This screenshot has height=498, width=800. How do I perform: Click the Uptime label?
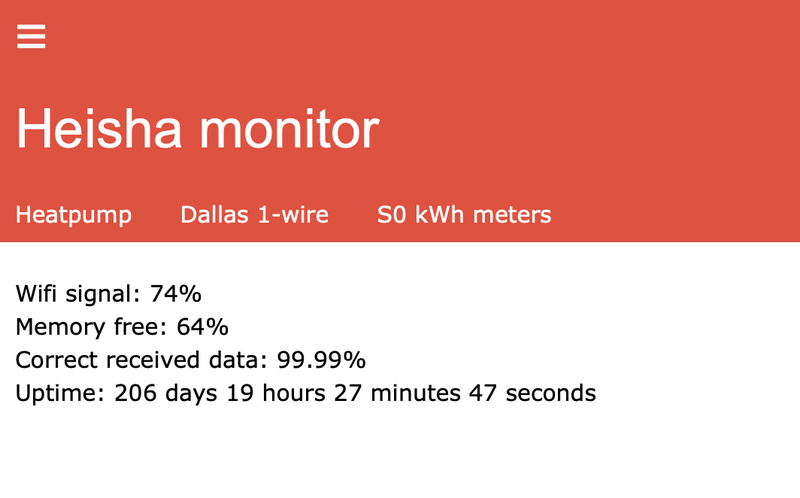point(58,393)
